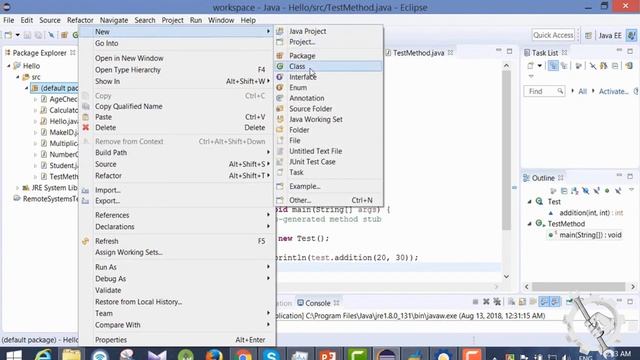Open the Window menu
Viewport: 640px width, 360px height.
(x=221, y=20)
